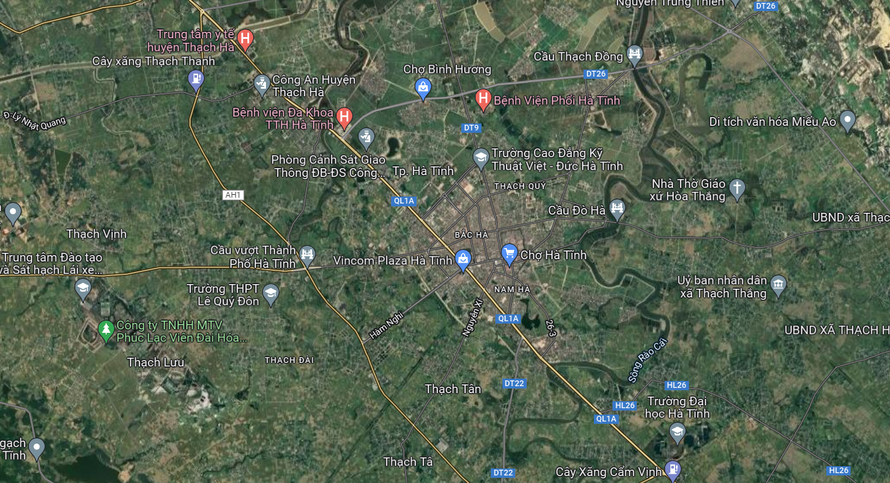
Task: Select the Cây xăng Thạch Thanh gas station pin
Action: tap(196, 80)
